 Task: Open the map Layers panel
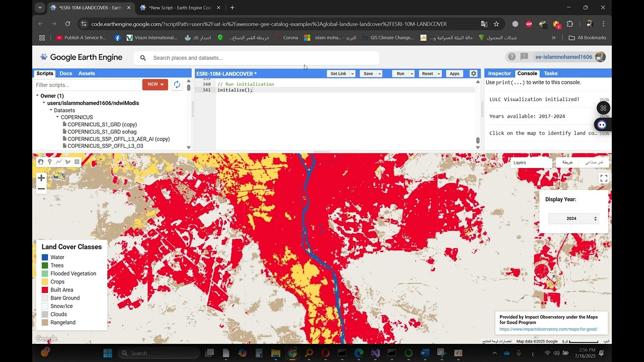[531, 162]
